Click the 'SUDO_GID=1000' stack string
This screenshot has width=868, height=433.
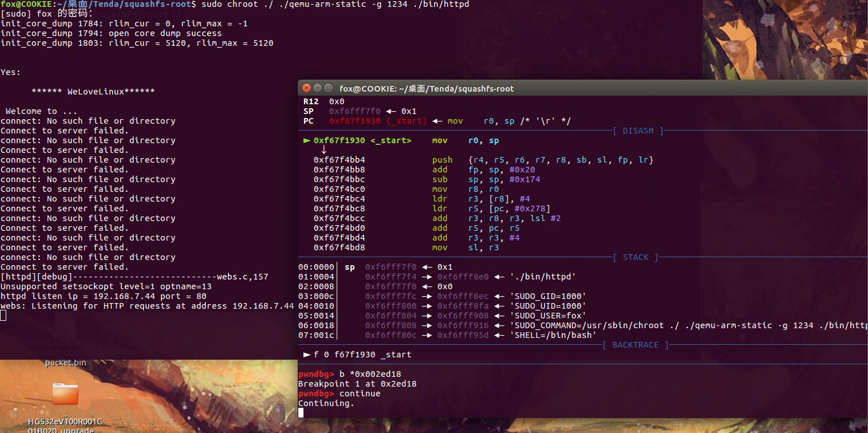(x=548, y=296)
